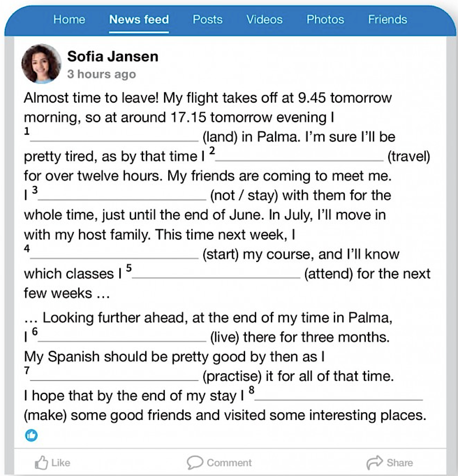Open the Photos tab

pyautogui.click(x=325, y=19)
